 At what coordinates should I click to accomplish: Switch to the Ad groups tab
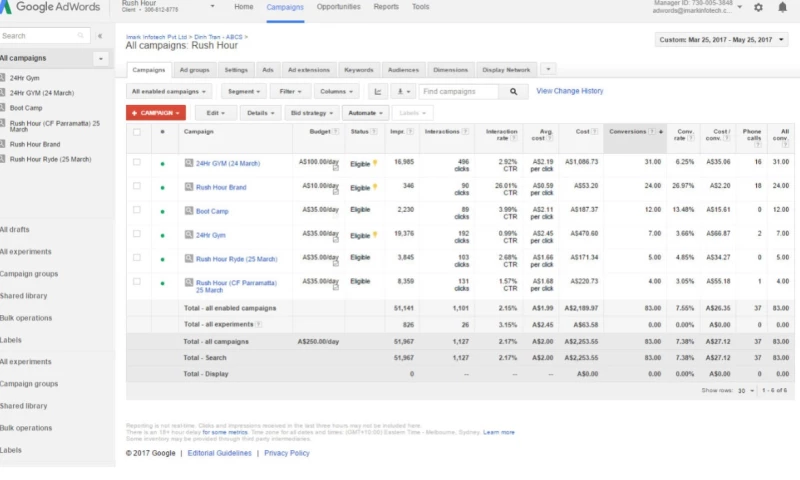pyautogui.click(x=194, y=70)
